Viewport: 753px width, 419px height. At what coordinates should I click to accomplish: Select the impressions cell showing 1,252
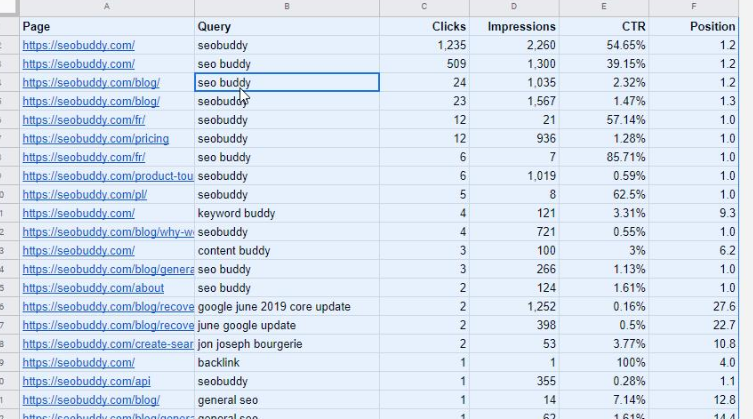pyautogui.click(x=514, y=307)
